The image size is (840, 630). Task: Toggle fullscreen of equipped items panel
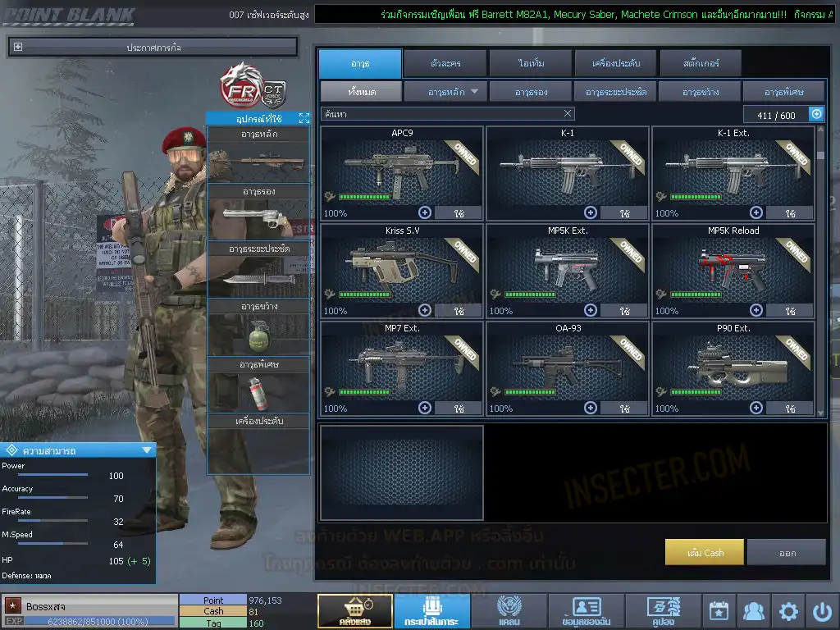[304, 119]
